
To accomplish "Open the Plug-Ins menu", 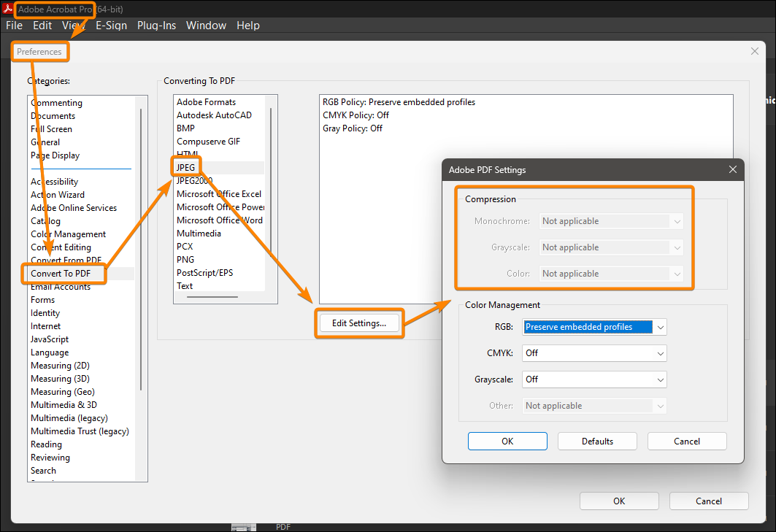I will coord(156,25).
